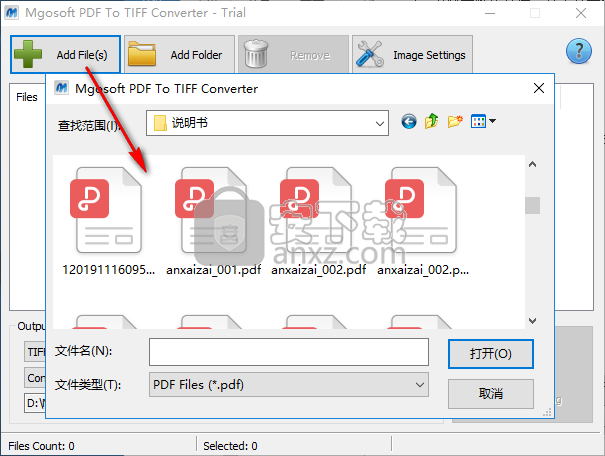This screenshot has width=605, height=456.
Task: Click the Selected: 0 status text
Action: coord(230,446)
